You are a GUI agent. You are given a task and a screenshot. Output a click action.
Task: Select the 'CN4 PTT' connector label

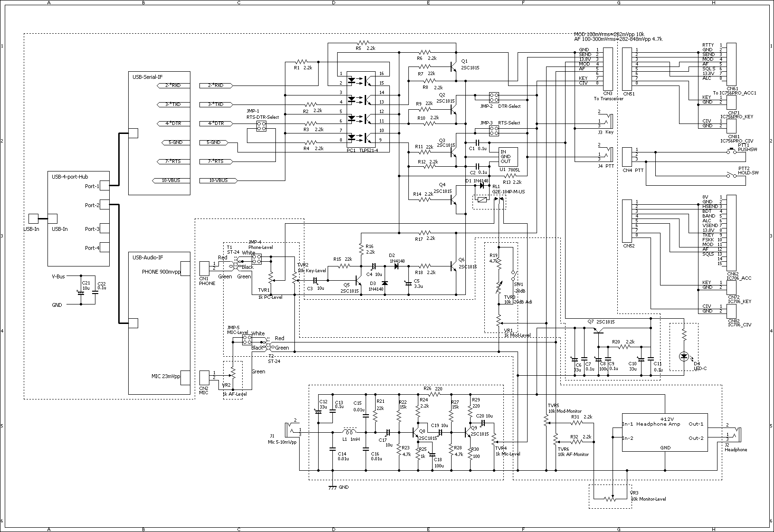coord(633,170)
